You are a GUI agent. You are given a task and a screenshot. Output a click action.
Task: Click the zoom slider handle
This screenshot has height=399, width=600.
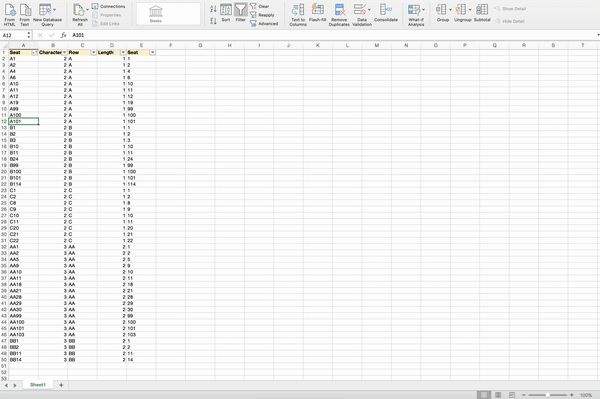coord(548,395)
